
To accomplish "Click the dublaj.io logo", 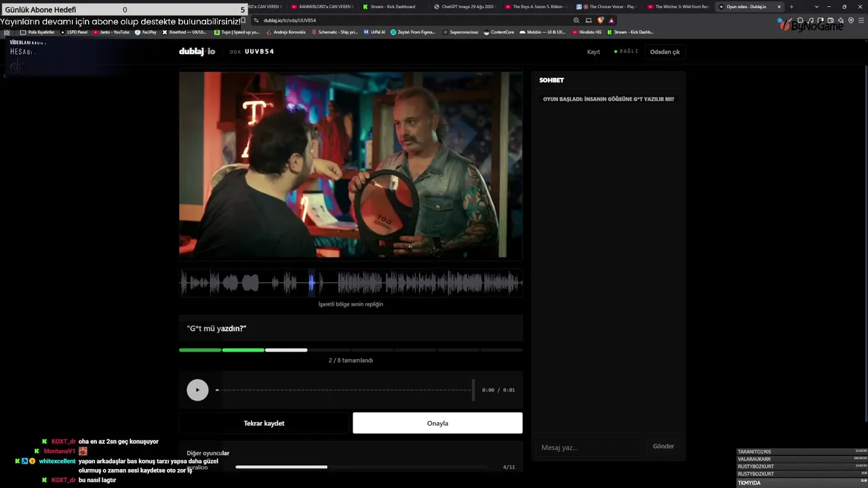I will point(197,52).
